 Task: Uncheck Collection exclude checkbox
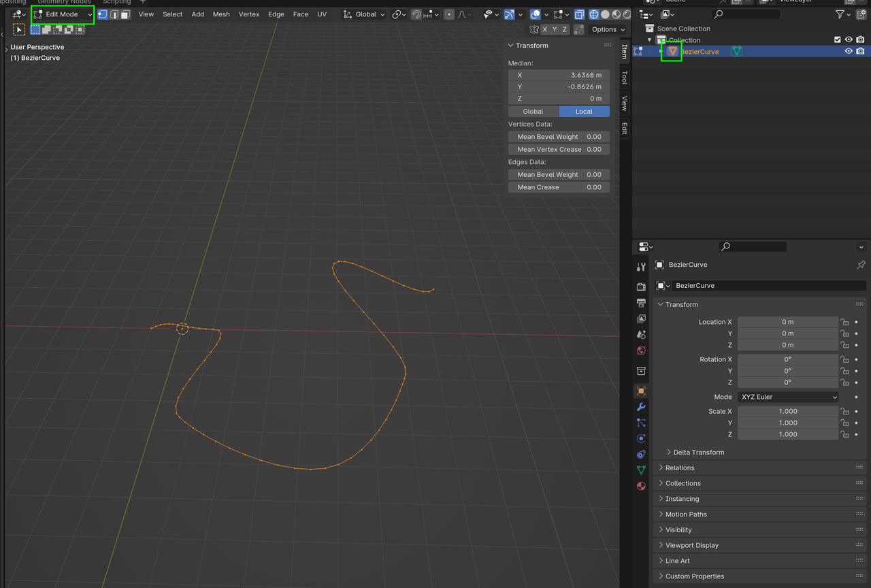(838, 40)
